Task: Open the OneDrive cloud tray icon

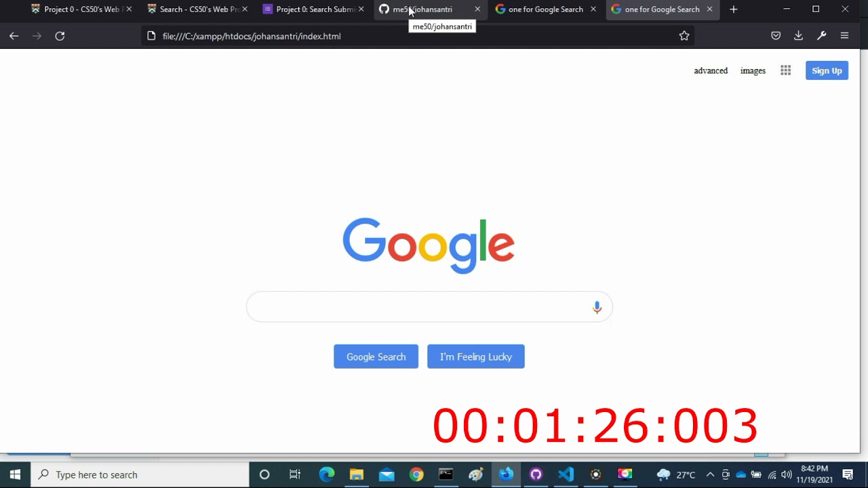Action: (x=741, y=474)
